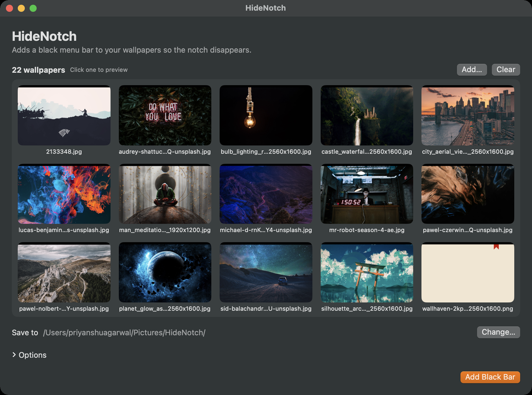Click the 'Save to' label

pos(25,332)
